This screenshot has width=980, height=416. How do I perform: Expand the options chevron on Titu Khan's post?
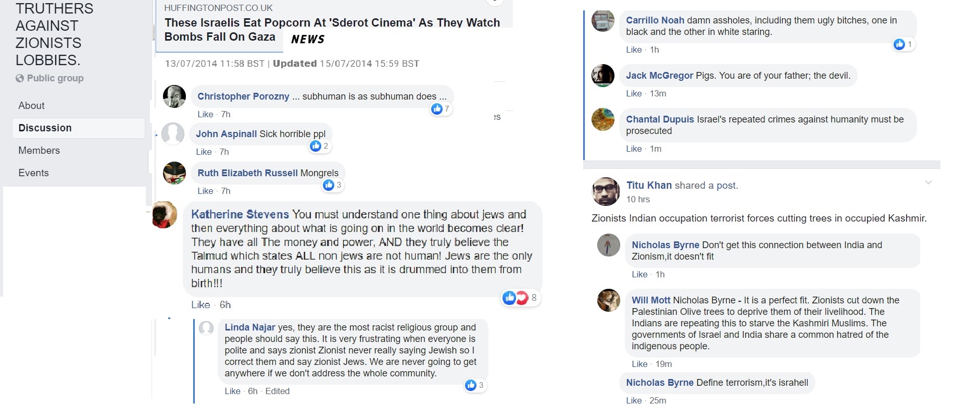928,182
